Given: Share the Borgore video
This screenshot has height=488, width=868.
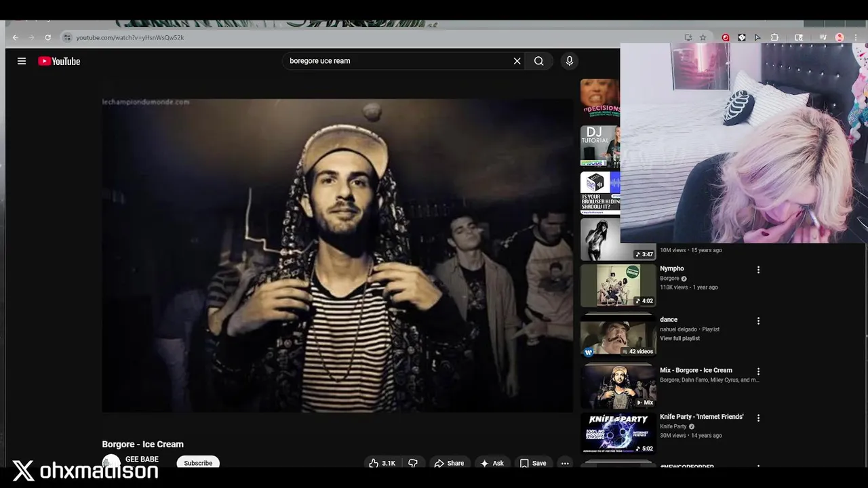Looking at the screenshot, I should (449, 463).
